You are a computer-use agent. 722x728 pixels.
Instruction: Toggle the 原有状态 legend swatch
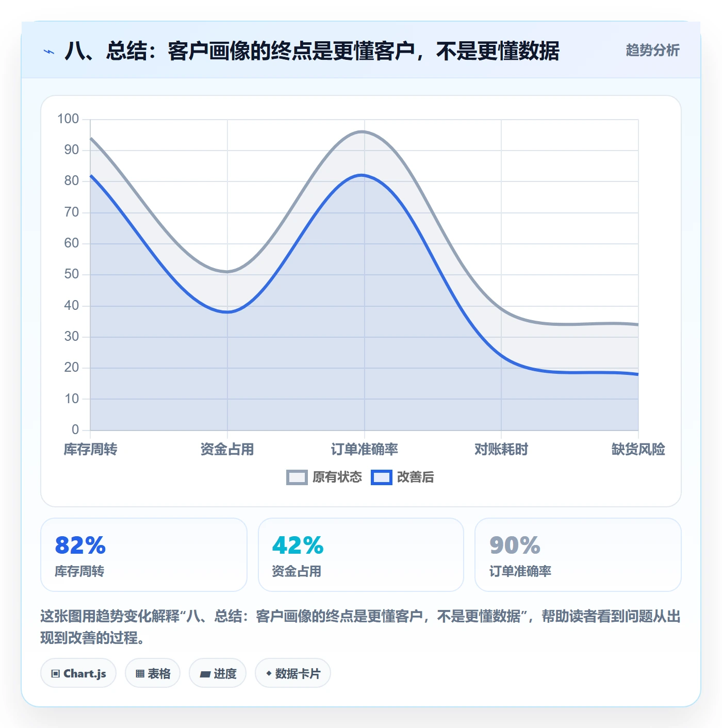coord(297,477)
